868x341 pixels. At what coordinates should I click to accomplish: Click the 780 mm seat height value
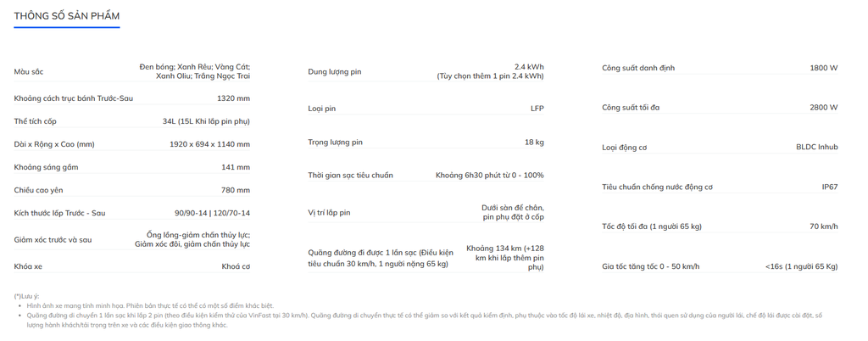click(236, 190)
